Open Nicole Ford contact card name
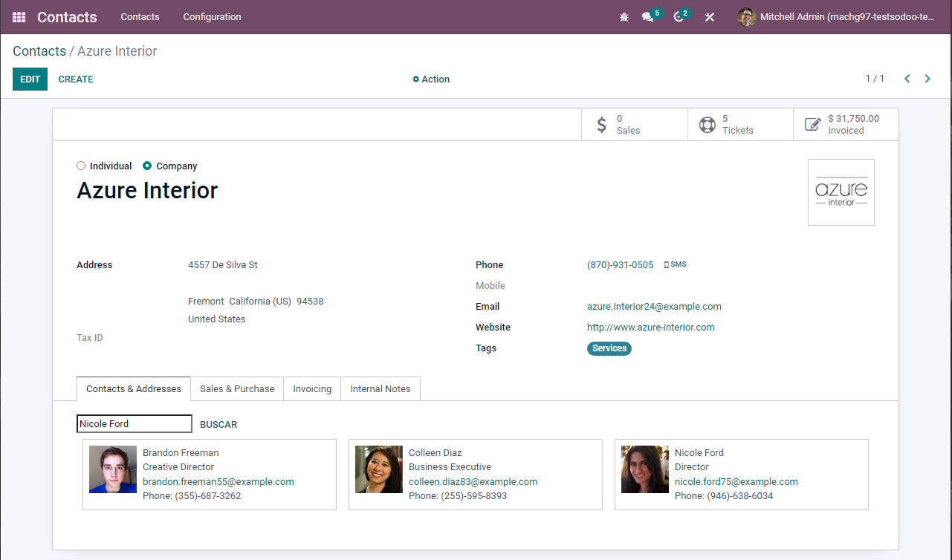Image resolution: width=952 pixels, height=560 pixels. coord(699,453)
